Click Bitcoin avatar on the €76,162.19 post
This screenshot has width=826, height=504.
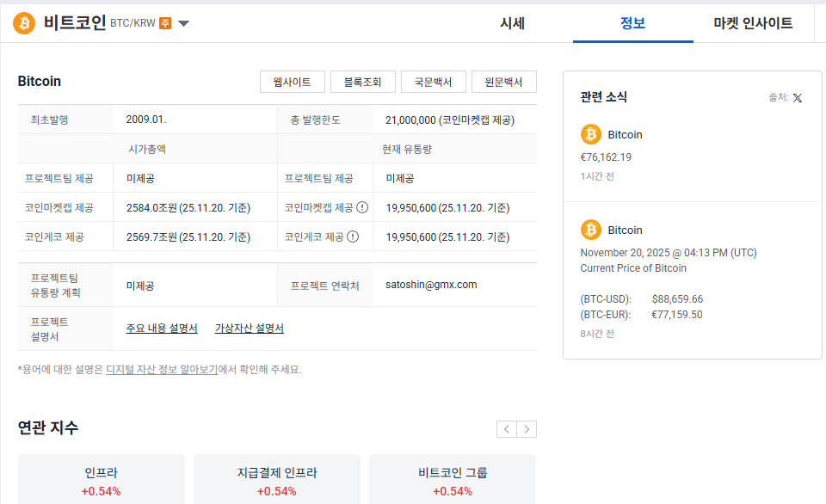tap(591, 134)
